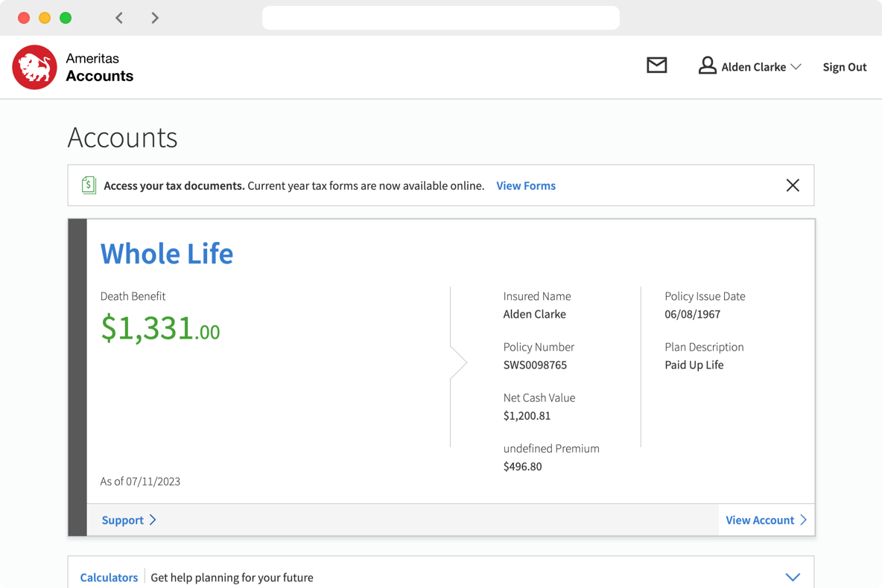Open the Whole Life policy title

(167, 254)
